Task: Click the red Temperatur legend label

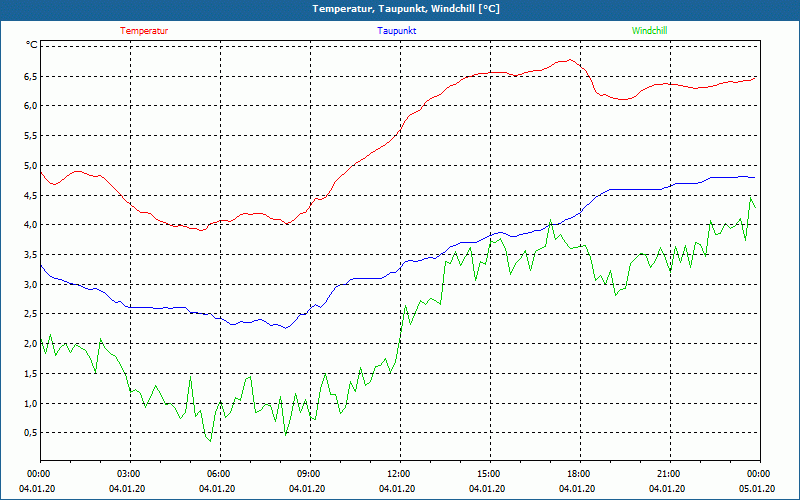Action: pyautogui.click(x=144, y=31)
